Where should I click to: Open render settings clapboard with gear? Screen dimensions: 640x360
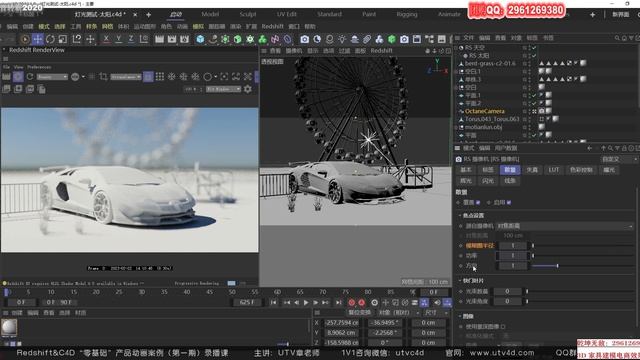tap(184, 39)
